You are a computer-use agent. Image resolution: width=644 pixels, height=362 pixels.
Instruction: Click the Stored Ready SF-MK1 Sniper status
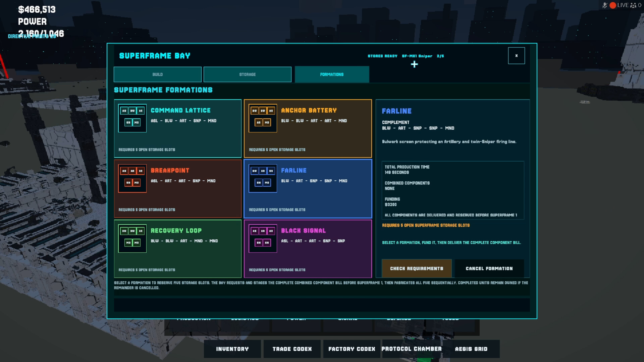click(x=406, y=56)
